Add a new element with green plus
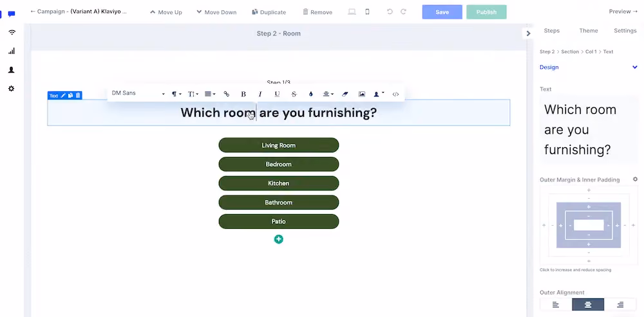Screen dimensions: 644x317 (x=278, y=239)
